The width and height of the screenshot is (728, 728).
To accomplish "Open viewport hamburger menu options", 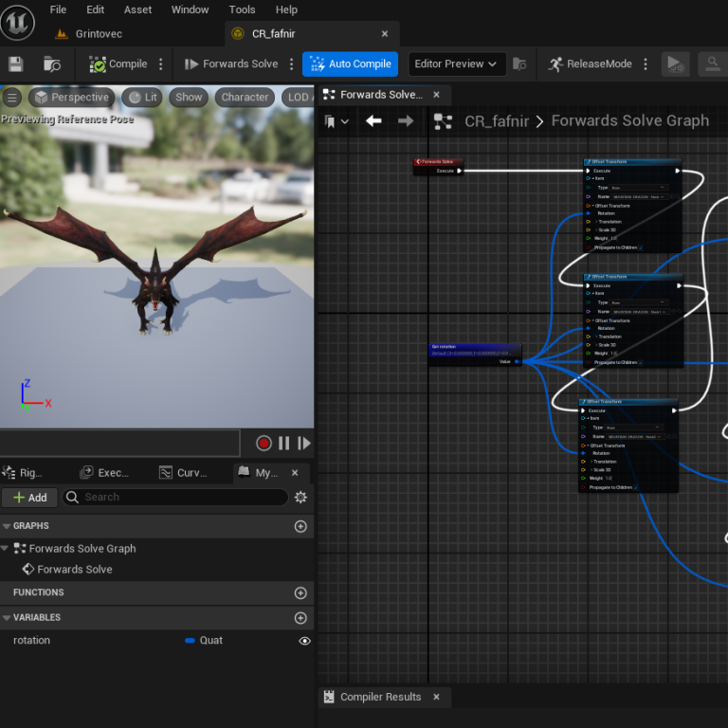I will tap(12, 97).
